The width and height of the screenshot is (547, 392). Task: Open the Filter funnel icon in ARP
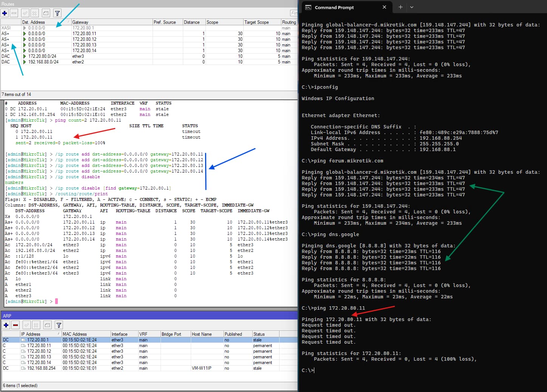coord(59,325)
